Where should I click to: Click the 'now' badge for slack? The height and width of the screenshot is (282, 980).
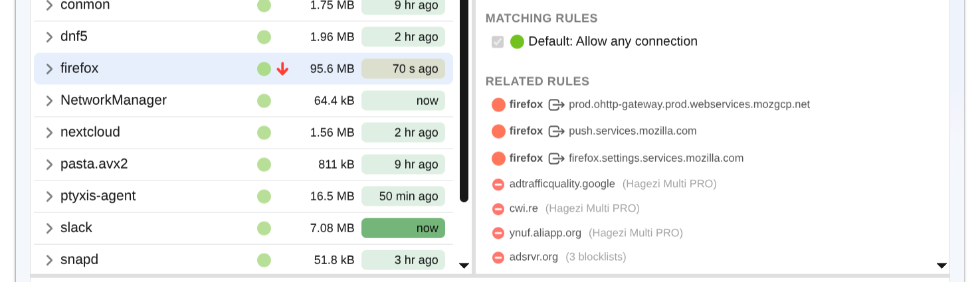tap(403, 228)
